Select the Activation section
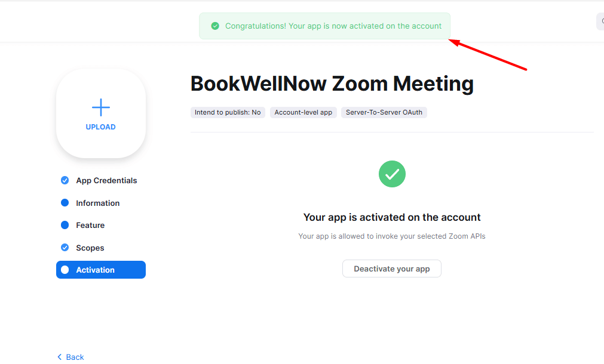This screenshot has height=364, width=604. [101, 270]
